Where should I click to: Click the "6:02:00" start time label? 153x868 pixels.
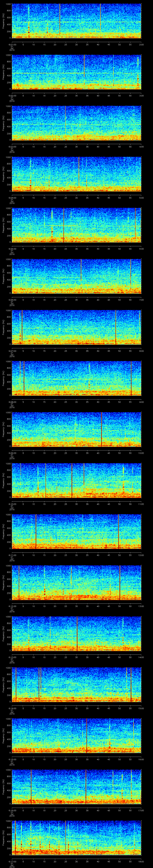pos(12,96)
